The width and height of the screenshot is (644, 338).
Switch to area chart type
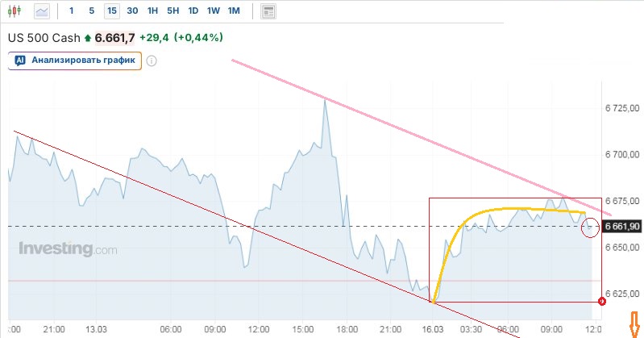click(x=42, y=11)
